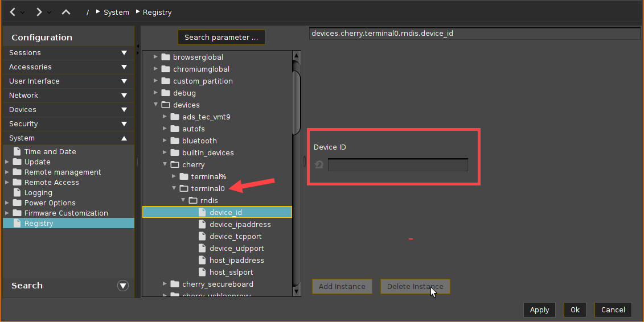Expand the Sessions configuration section

pos(124,53)
